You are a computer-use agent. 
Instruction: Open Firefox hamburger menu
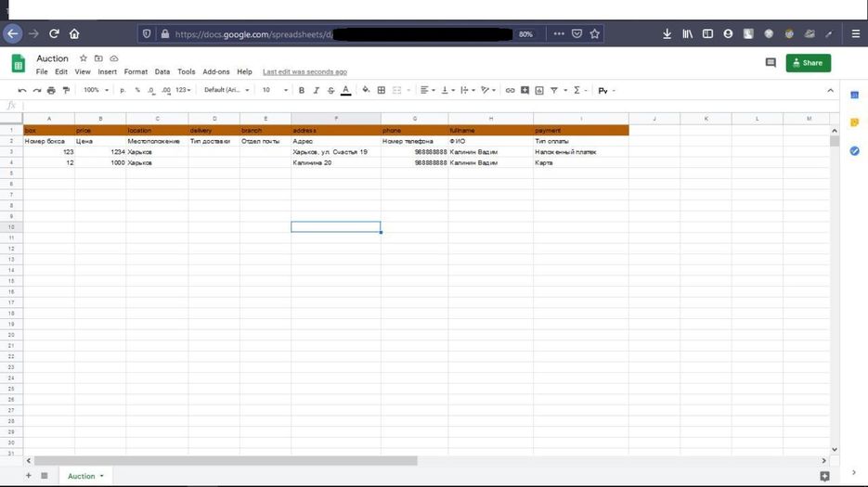coord(855,33)
